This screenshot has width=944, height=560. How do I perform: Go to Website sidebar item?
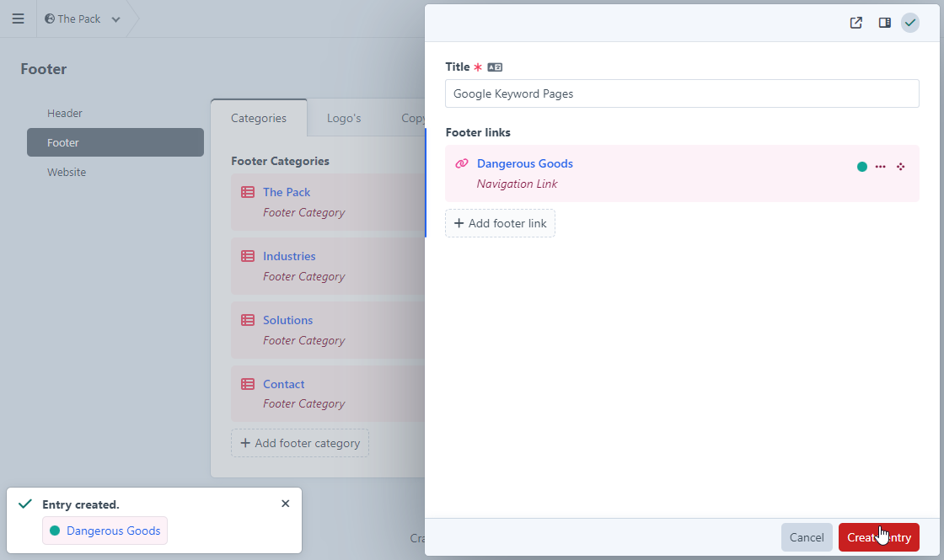pyautogui.click(x=67, y=172)
